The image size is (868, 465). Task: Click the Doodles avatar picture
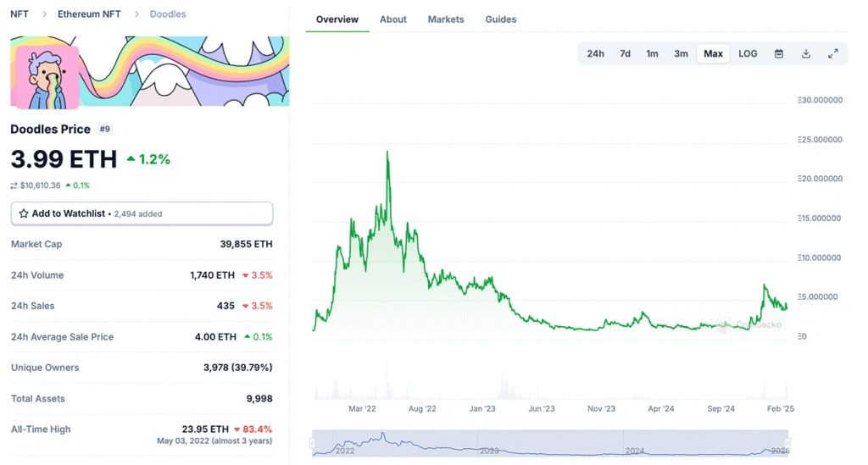(x=47, y=77)
